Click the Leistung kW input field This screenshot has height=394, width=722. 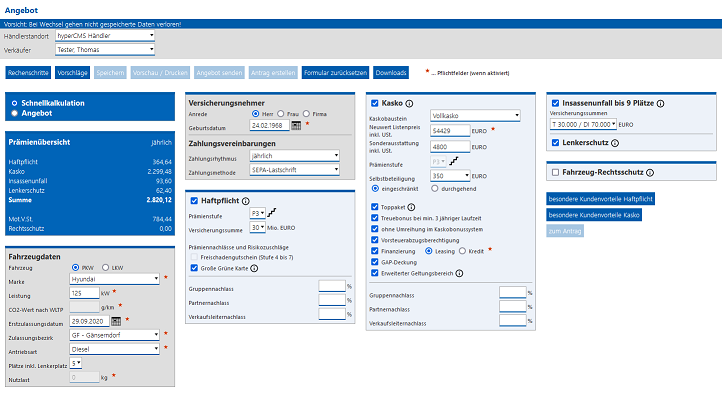[x=84, y=293]
